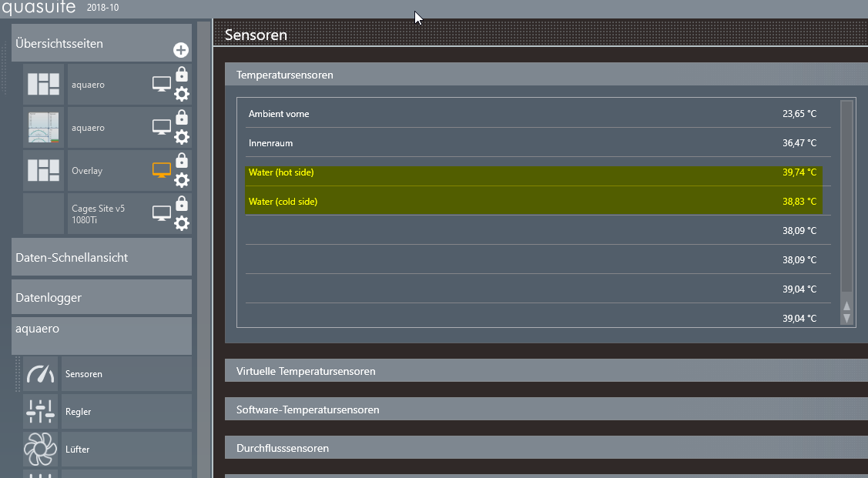Click the scroll up arrow in sensor list
Viewport: 868px width, 478px height.
pyautogui.click(x=846, y=306)
